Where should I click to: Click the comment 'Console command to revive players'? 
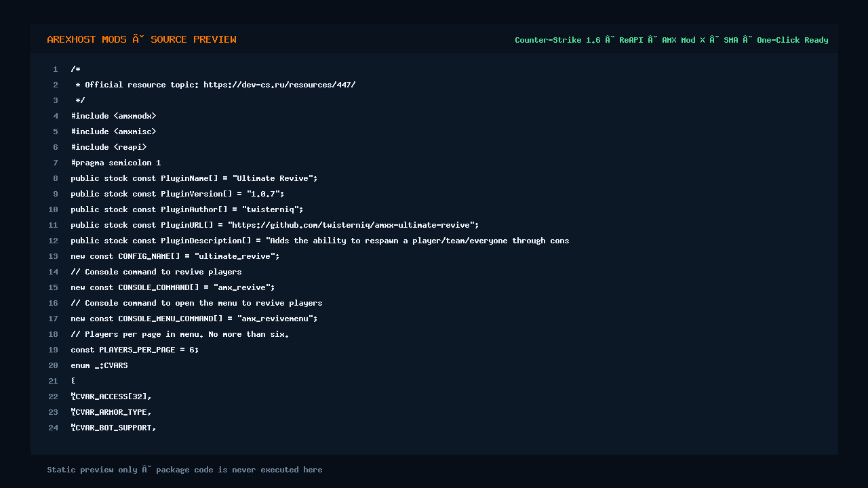click(x=156, y=272)
